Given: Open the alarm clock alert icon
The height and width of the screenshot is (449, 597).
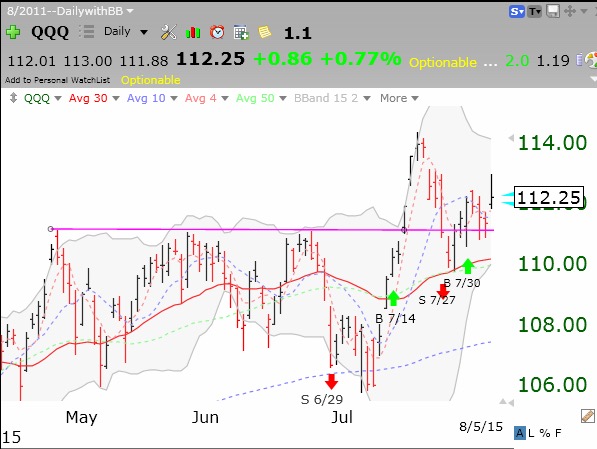Looking at the screenshot, I should (x=217, y=32).
